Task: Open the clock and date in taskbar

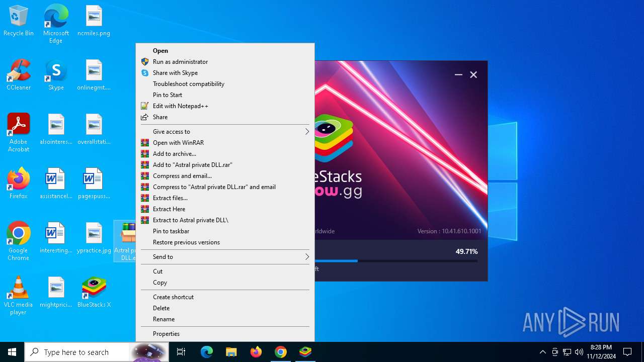Action: (601, 352)
